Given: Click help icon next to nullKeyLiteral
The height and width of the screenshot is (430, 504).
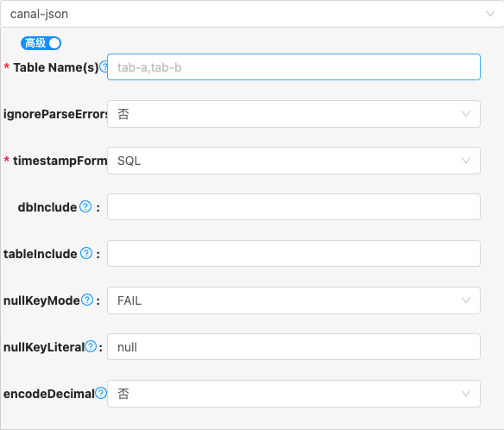Looking at the screenshot, I should tap(91, 346).
